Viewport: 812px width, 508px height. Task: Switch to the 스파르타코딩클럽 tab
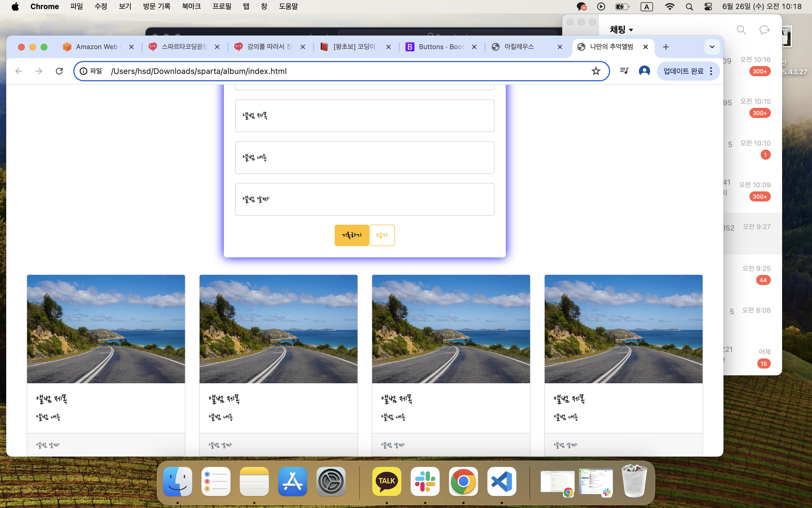[184, 47]
